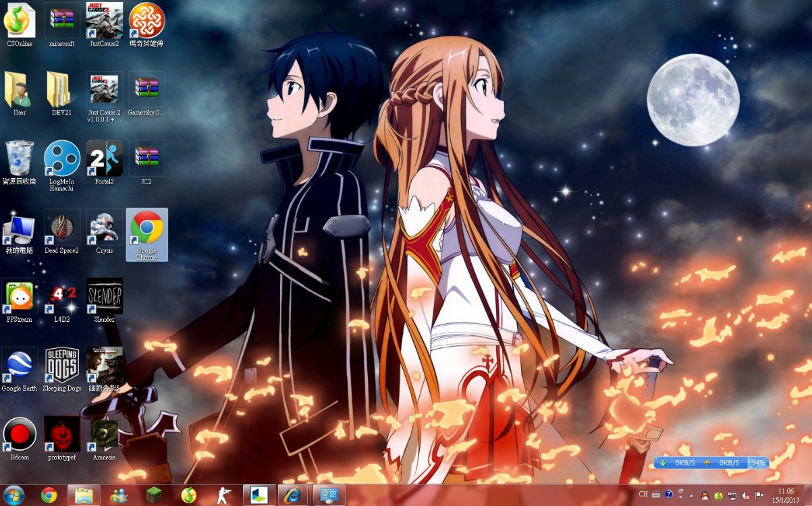Show hidden system tray icons
This screenshot has height=506, width=812.
point(692,495)
